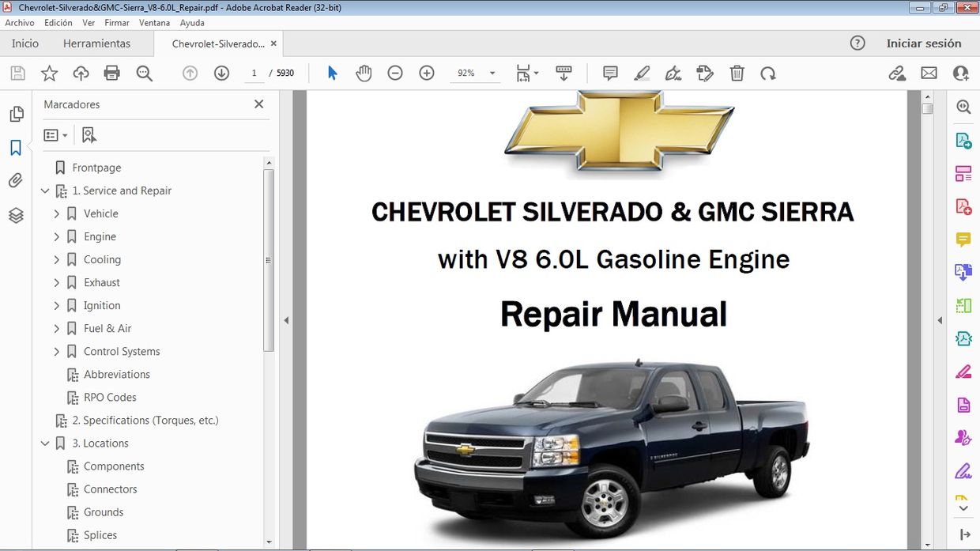Select the Highlight text tool
Image resolution: width=980 pixels, height=551 pixels.
[x=642, y=73]
